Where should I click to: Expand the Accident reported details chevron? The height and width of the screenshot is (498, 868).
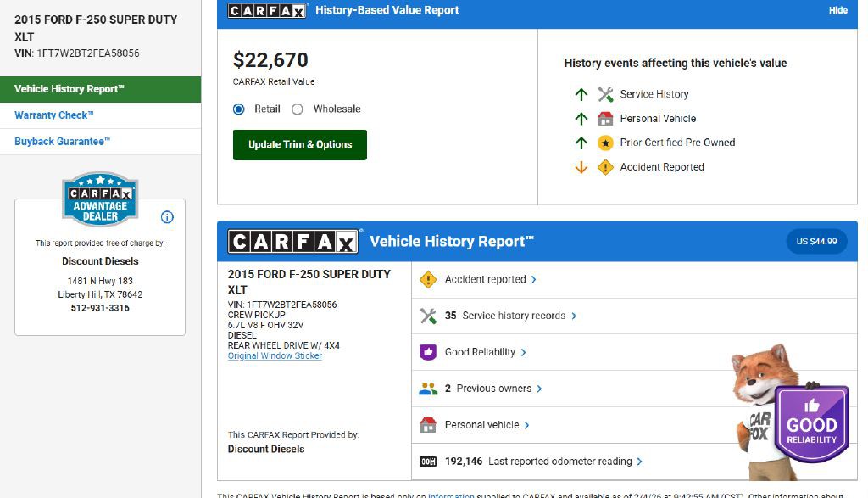point(533,279)
